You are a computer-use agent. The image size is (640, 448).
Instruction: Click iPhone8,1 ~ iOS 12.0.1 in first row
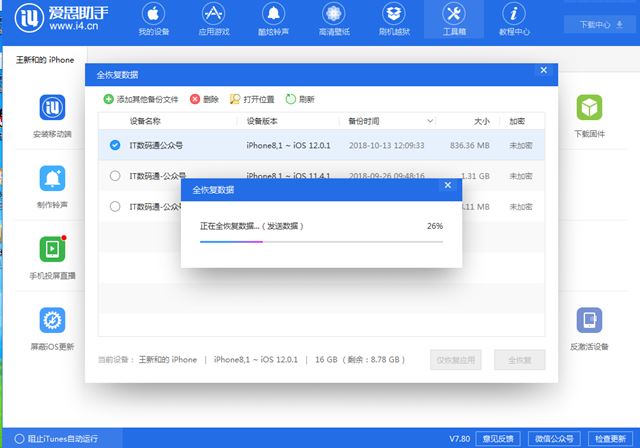click(x=288, y=145)
